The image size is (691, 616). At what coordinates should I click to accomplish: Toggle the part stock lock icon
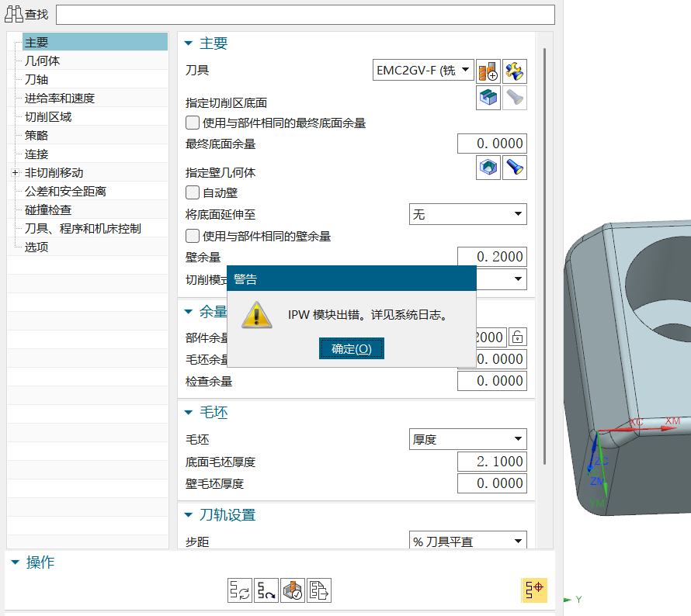[517, 337]
